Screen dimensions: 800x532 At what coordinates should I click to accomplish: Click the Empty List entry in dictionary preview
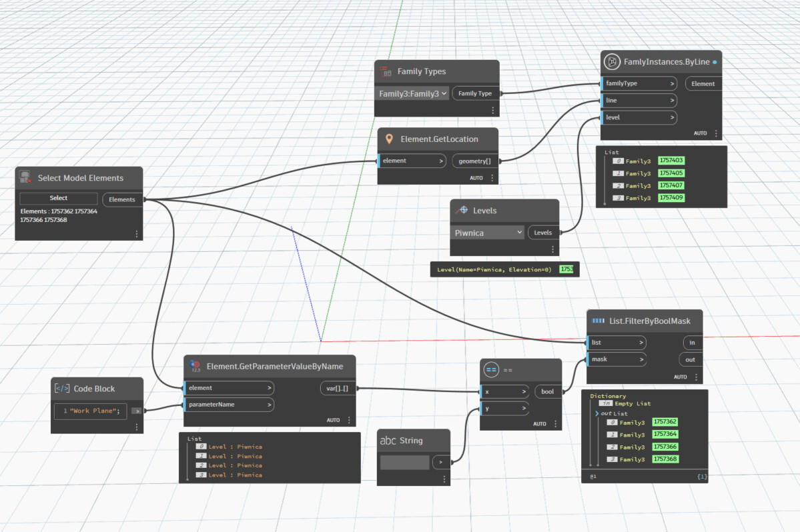click(x=633, y=403)
